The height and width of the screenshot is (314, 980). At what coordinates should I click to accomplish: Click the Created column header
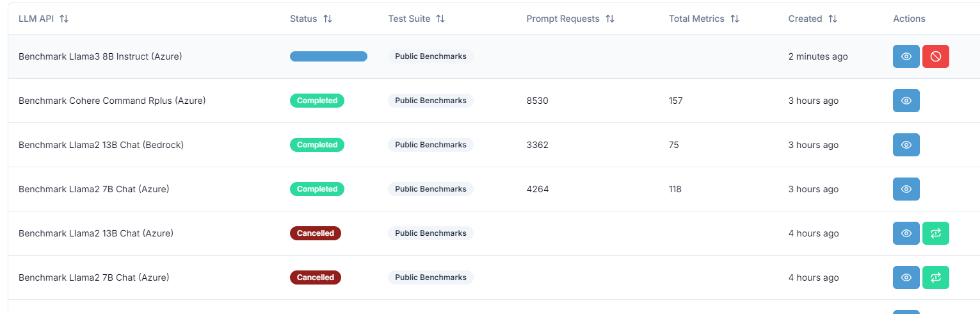(805, 19)
